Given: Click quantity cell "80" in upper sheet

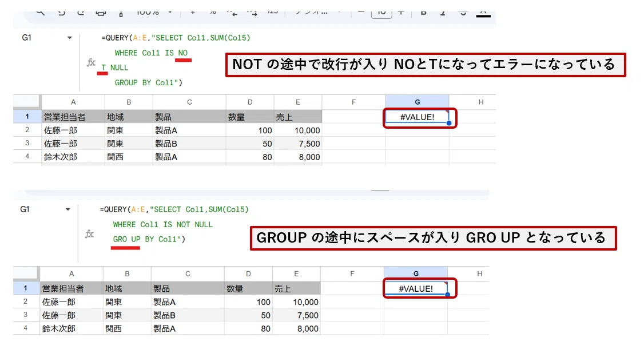Looking at the screenshot, I should [250, 157].
